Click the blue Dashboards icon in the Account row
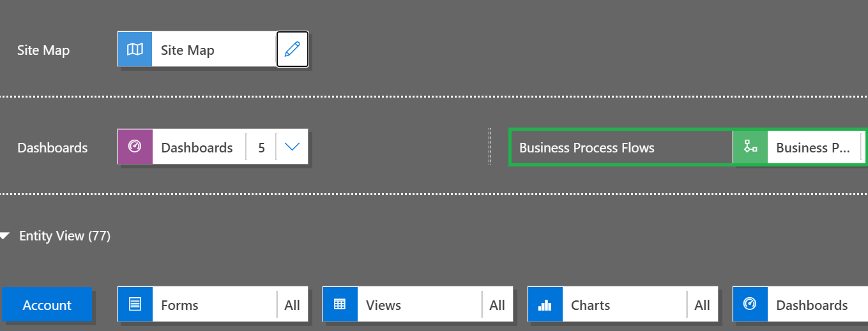Viewport: 868px width, 331px height. click(x=750, y=305)
